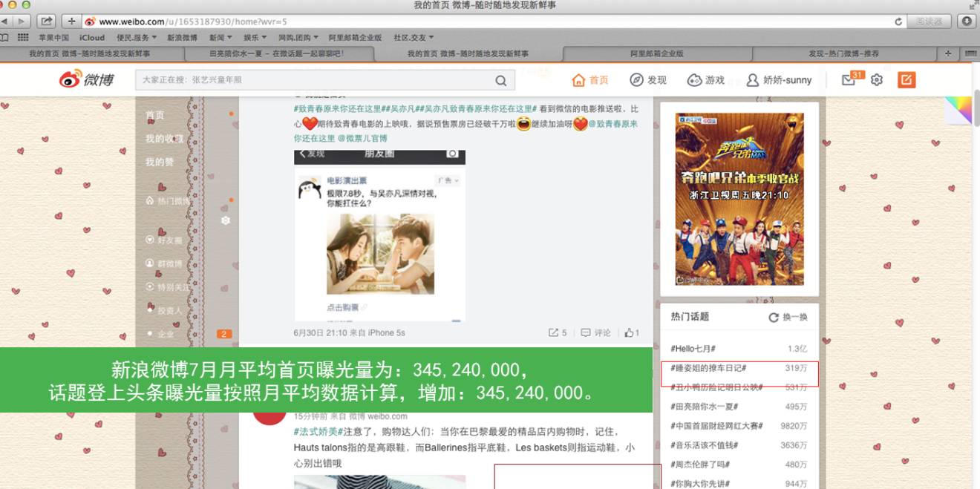Reload the page with the refresh icon
Image resolution: width=980 pixels, height=489 pixels.
coord(898,22)
